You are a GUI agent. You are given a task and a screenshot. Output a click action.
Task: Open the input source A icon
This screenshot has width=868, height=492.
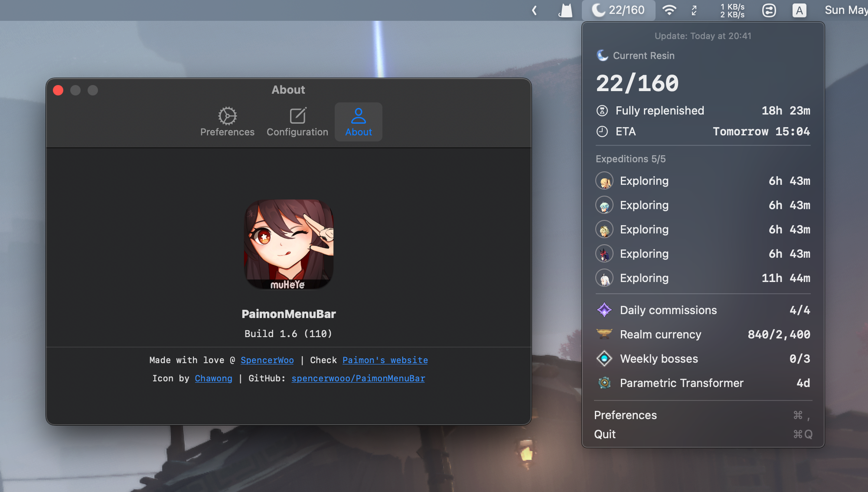(x=799, y=10)
